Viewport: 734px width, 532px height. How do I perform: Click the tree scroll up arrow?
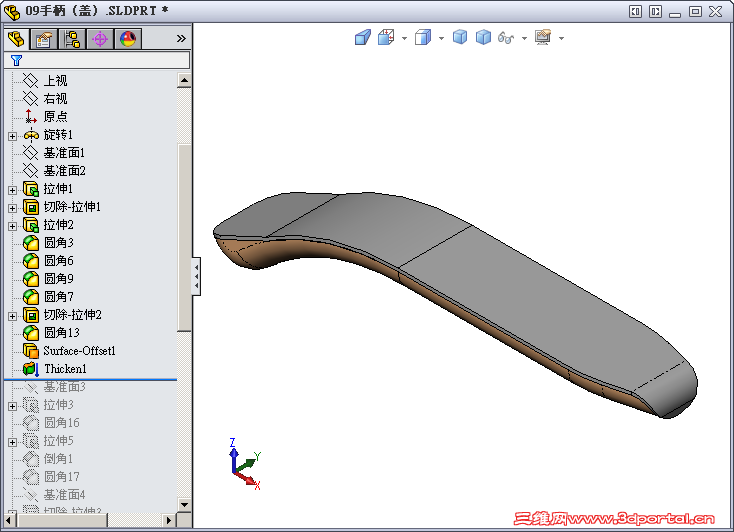coord(184,81)
